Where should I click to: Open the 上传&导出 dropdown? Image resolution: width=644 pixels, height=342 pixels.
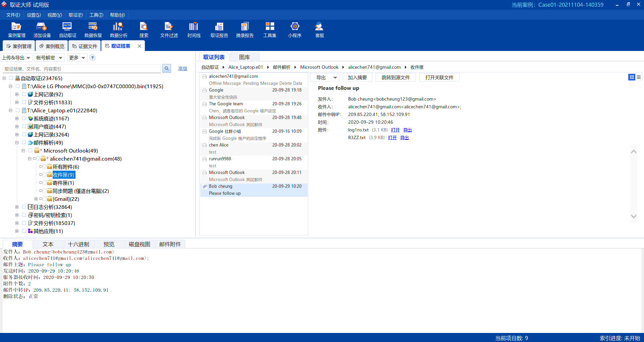(x=16, y=58)
